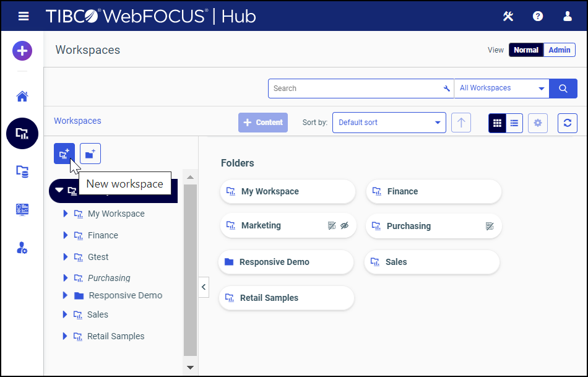Create a new folder using the folder icon
The height and width of the screenshot is (377, 588).
(90, 154)
